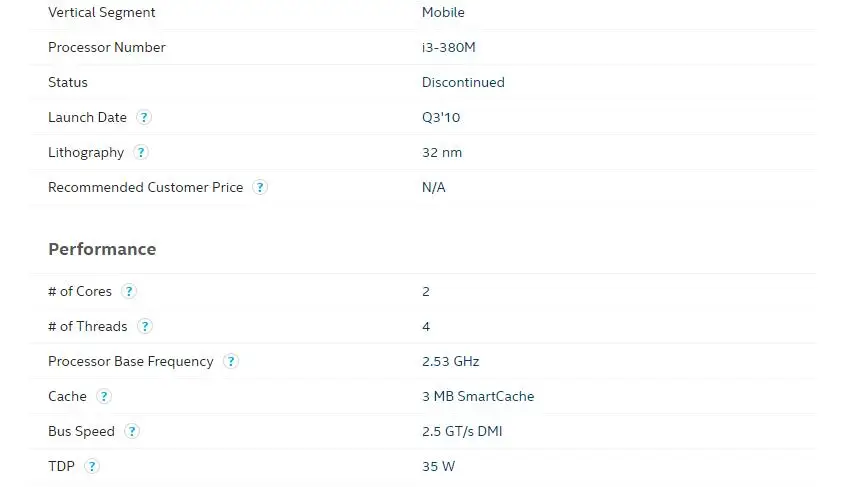
Task: Select the Discontinued status value
Action: (463, 82)
